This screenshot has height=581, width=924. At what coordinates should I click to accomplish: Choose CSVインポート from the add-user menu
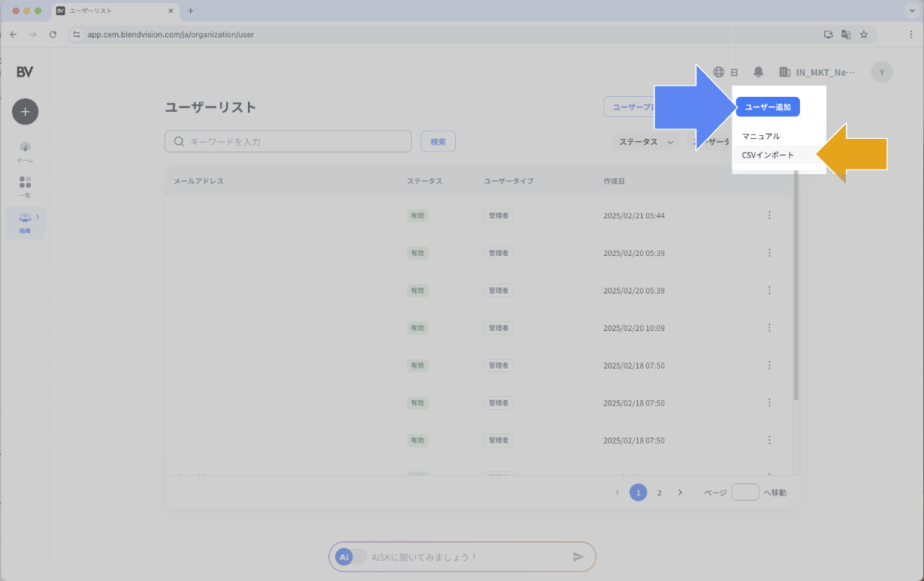768,155
